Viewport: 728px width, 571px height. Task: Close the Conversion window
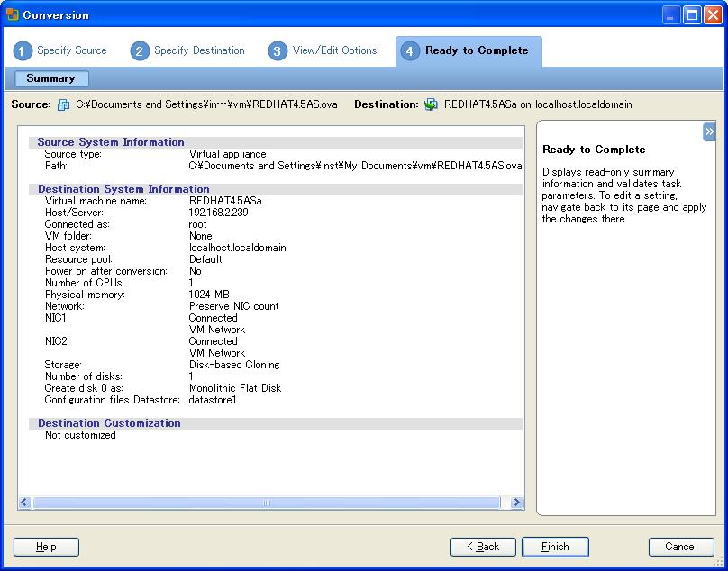pyautogui.click(x=713, y=15)
